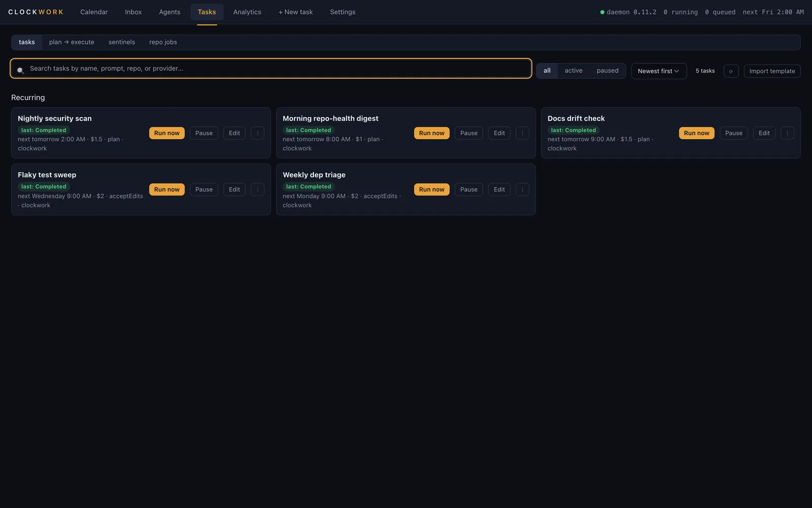Click the '0 queued' status text
This screenshot has height=508, width=812.
tap(720, 12)
